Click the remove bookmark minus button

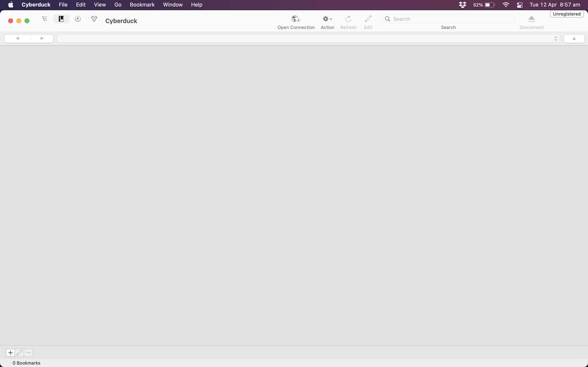tap(28, 353)
